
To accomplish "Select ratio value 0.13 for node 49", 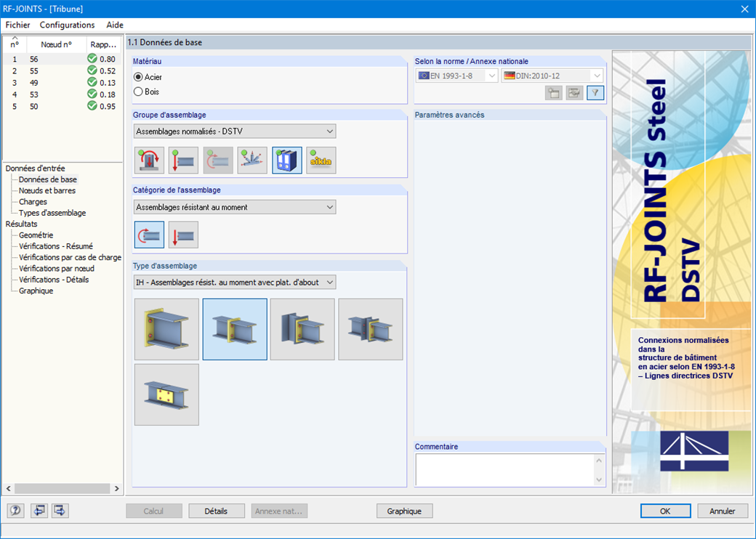I will tap(108, 83).
